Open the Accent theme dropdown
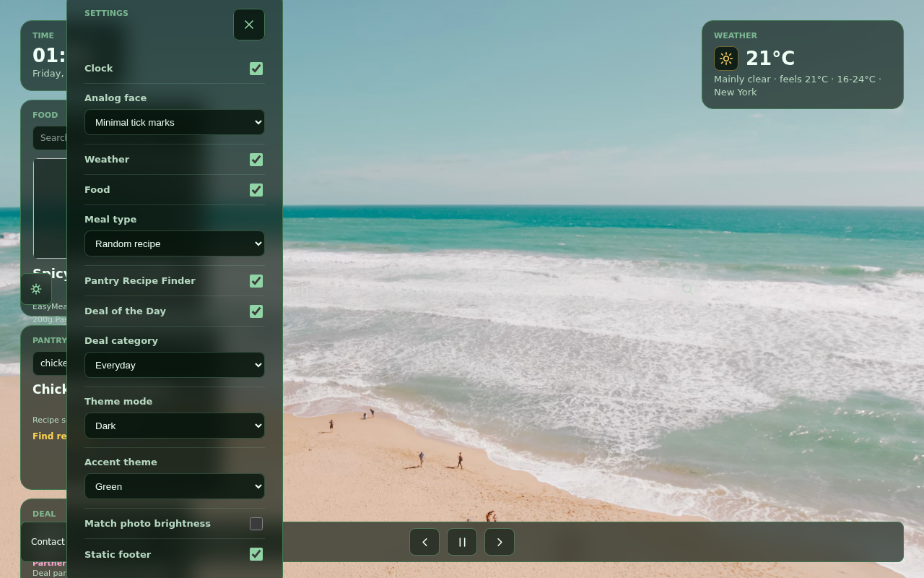 point(175,486)
